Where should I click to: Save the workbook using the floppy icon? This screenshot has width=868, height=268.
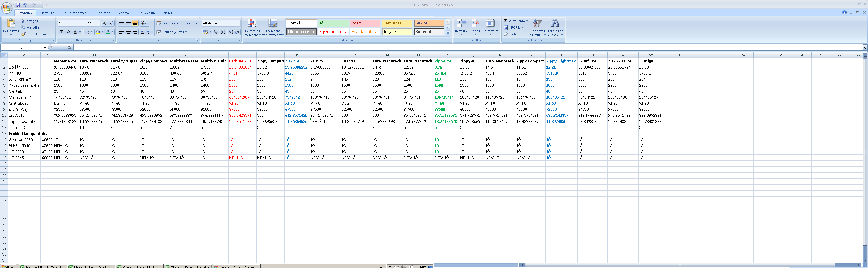pos(18,5)
